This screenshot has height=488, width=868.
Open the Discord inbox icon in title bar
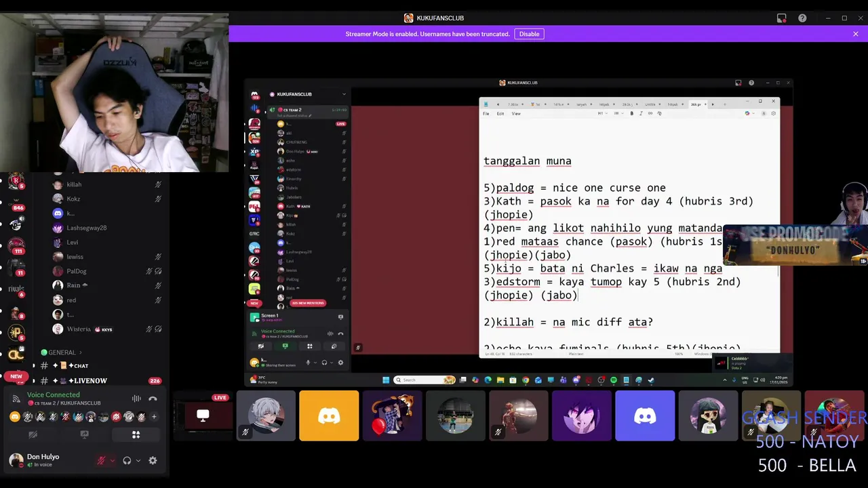pos(782,18)
